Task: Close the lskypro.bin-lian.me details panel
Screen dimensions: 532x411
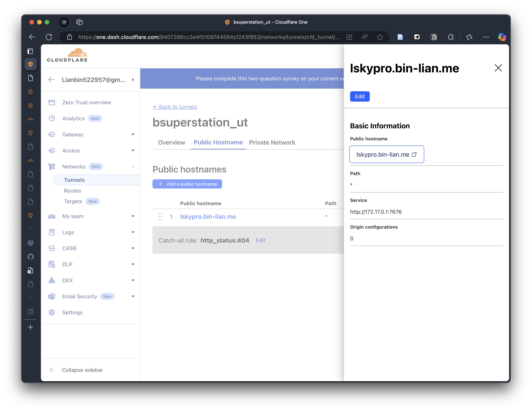Action: click(498, 68)
